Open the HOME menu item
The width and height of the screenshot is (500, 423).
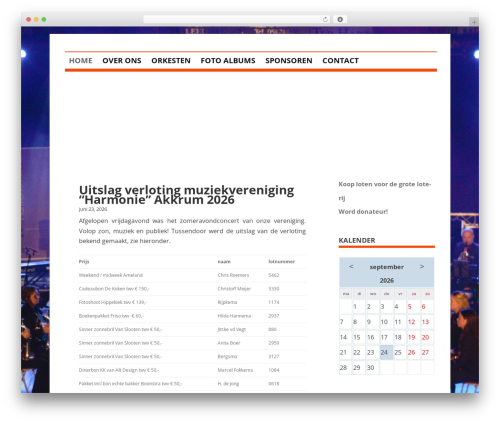coord(81,61)
